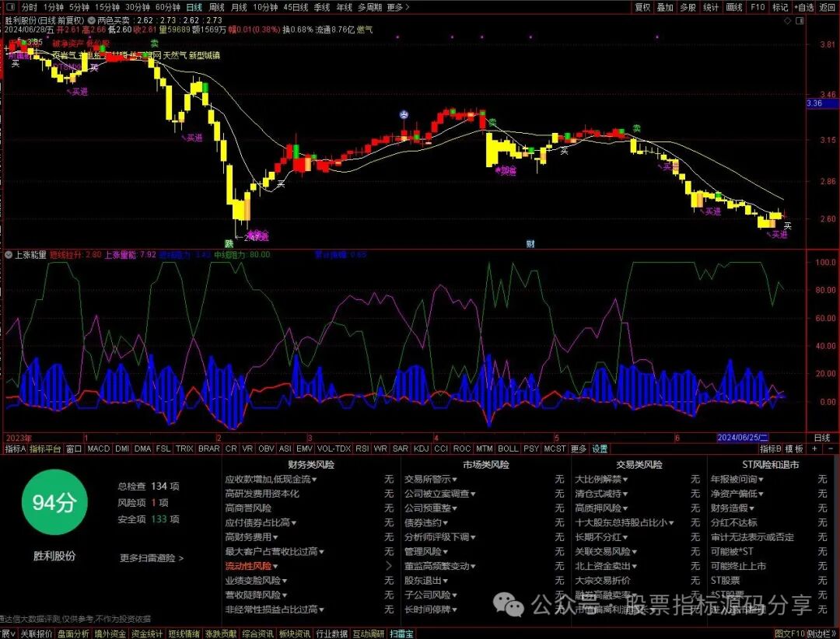Switch to 指标B group
The width and height of the screenshot is (840, 639).
point(770,449)
